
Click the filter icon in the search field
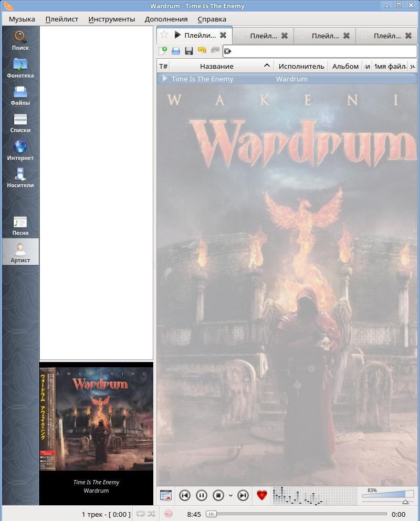click(228, 51)
